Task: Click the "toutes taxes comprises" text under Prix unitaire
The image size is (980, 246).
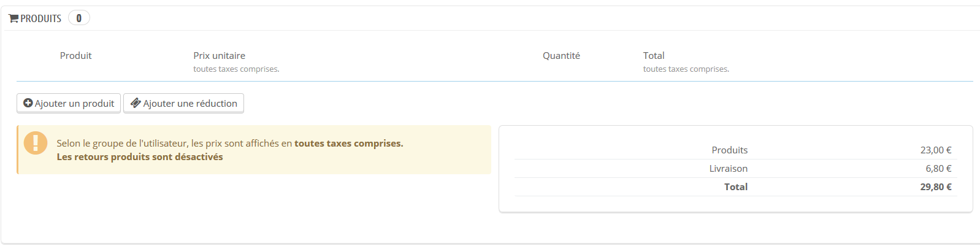Action: pyautogui.click(x=236, y=69)
